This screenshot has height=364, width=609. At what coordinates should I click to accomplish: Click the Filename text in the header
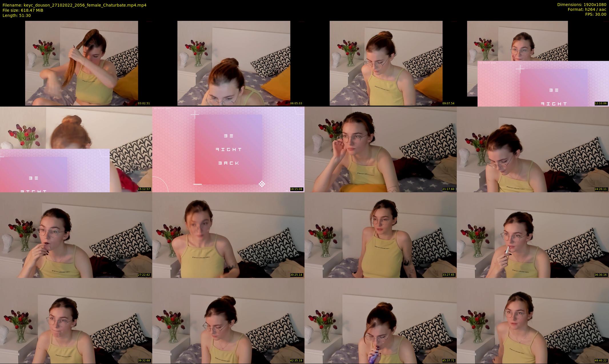tap(74, 5)
